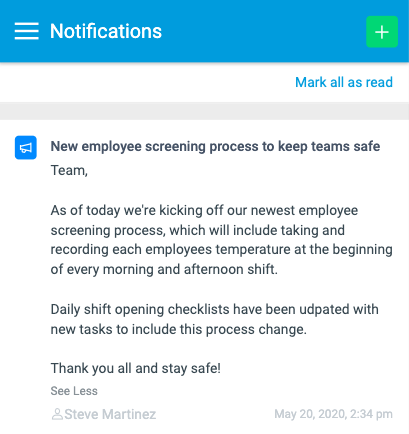The image size is (409, 434).
Task: Click the "Daily shift opening checklists" line
Action: (214, 309)
